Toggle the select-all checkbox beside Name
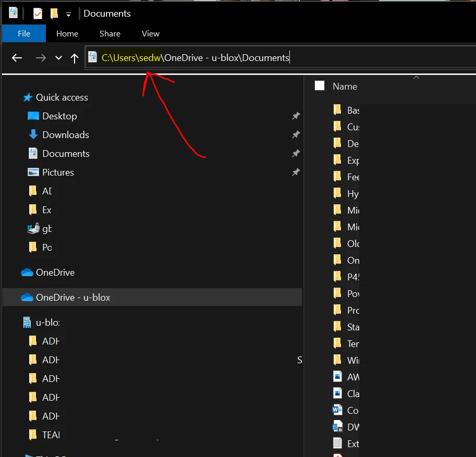Screen dimensions: 476x457 [320, 85]
